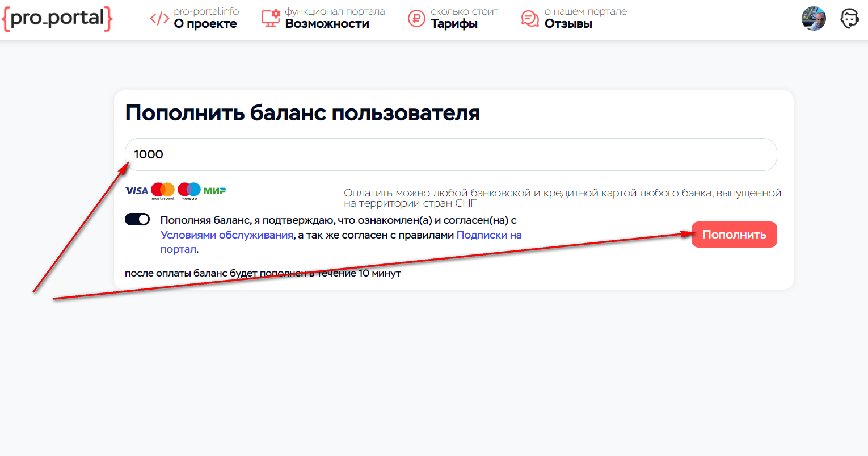Viewport: 868px width, 456px height.
Task: Open the user profile avatar
Action: 814,19
